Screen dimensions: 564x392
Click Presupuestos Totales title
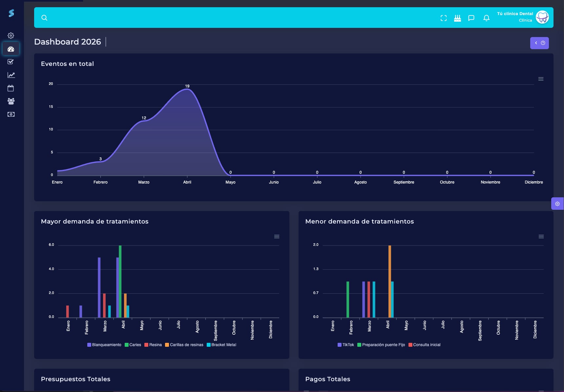[x=75, y=379]
